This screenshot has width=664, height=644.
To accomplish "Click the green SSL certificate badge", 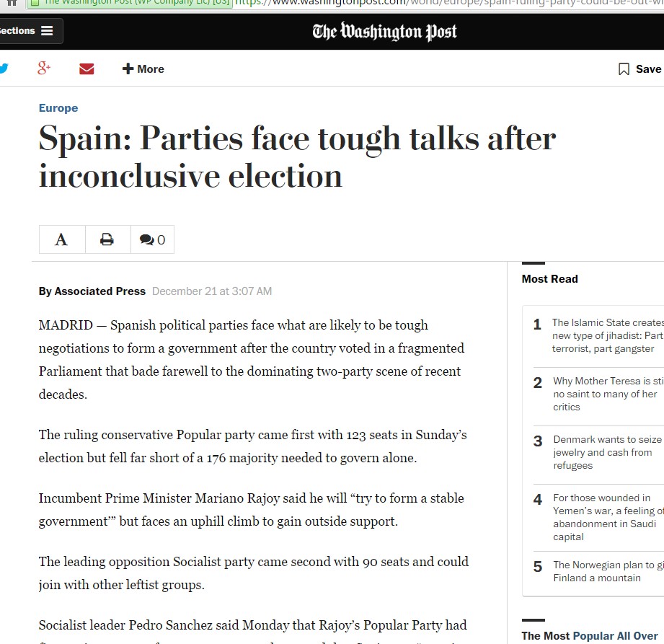I will [130, 2].
